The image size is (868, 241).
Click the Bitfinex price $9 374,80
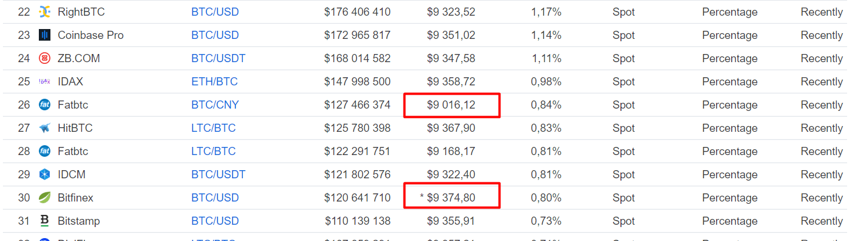(451, 198)
